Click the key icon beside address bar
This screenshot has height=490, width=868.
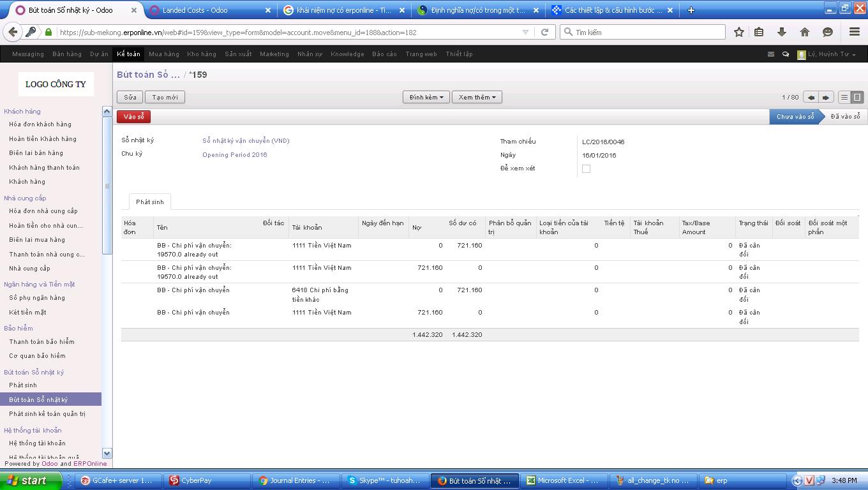[31, 32]
